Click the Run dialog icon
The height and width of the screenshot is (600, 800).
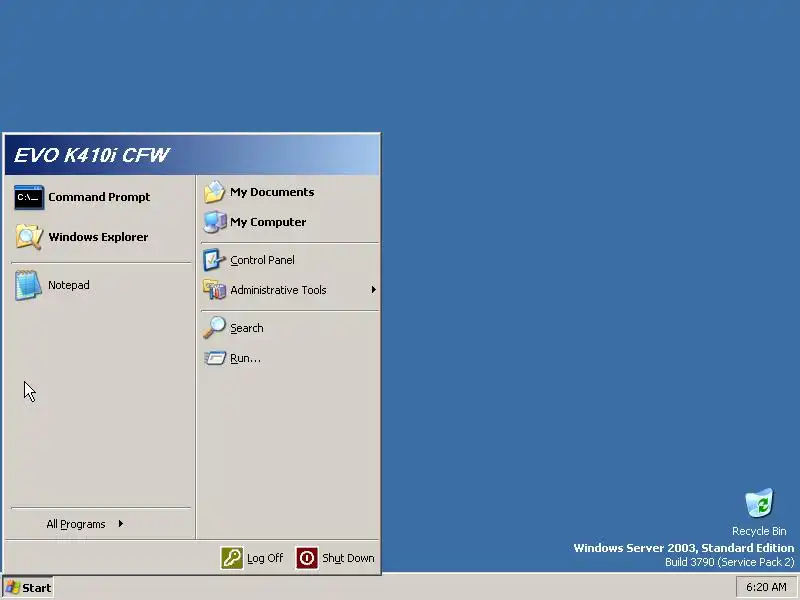click(x=215, y=358)
